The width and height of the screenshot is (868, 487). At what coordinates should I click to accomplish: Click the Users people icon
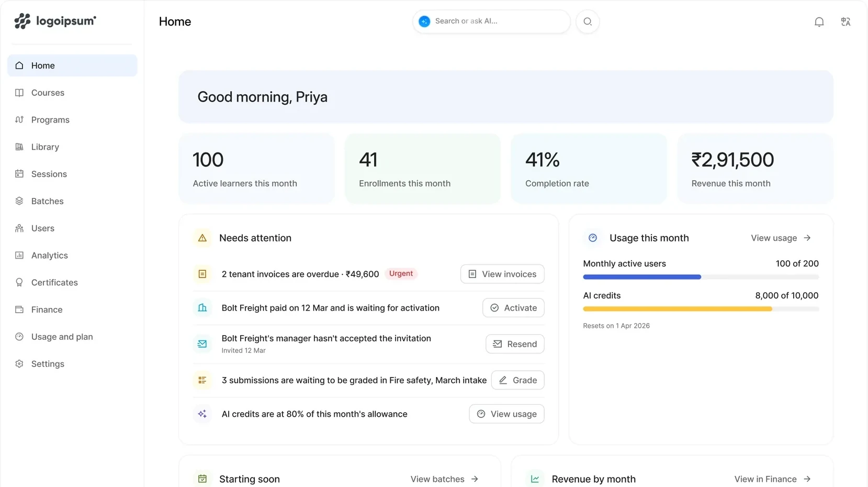coord(19,228)
